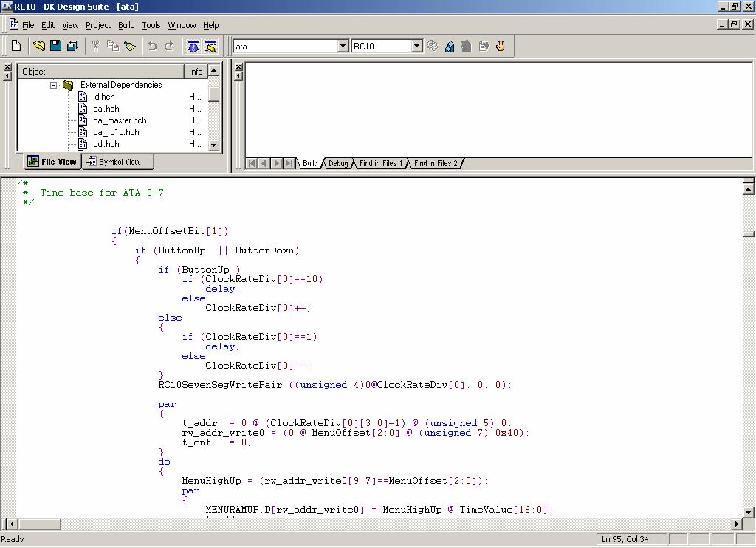This screenshot has height=548, width=756.
Task: Close the workspace file tree panel
Action: pos(7,66)
